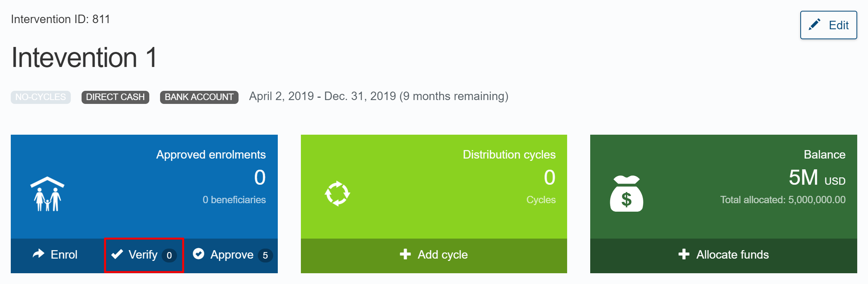Add a new distribution cycle
868x284 pixels.
point(434,256)
